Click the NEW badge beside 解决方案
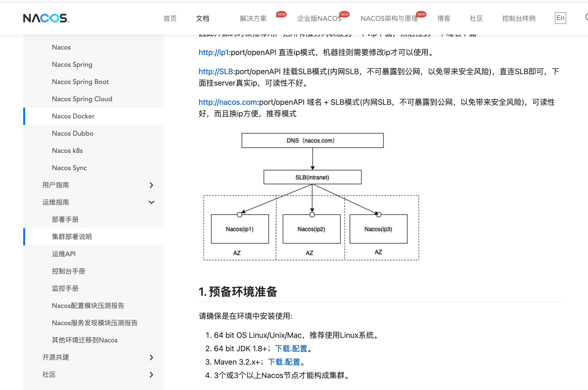 point(281,14)
